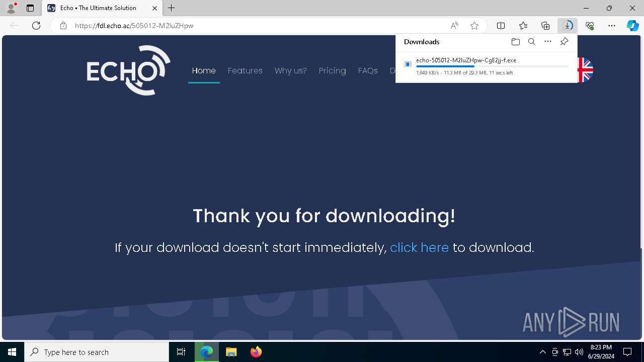The height and width of the screenshot is (362, 644).
Task: Refresh the current page
Action: click(36, 26)
